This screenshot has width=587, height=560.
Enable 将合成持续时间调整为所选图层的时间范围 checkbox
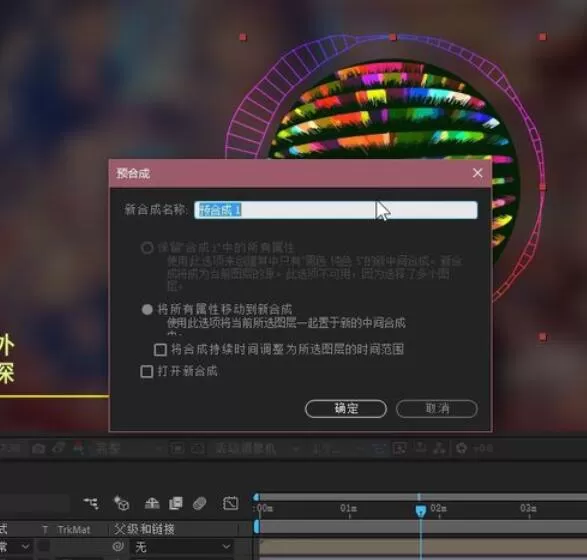[160, 350]
